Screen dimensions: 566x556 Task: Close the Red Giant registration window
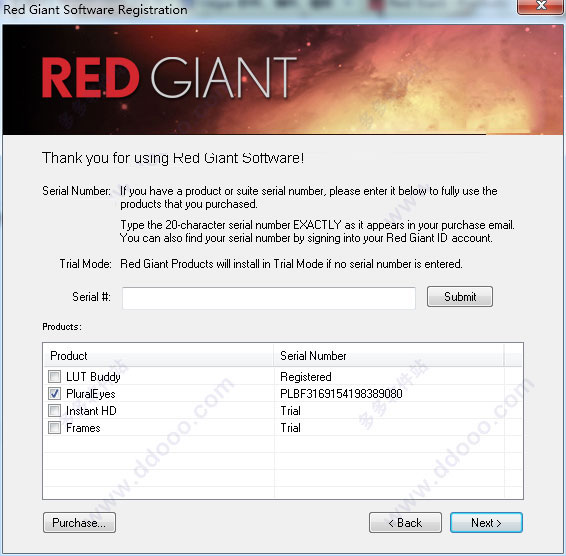tap(541, 6)
